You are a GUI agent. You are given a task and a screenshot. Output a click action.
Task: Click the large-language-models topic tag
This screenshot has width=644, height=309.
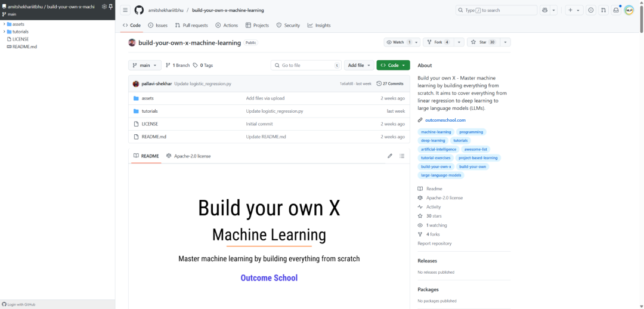point(441,175)
